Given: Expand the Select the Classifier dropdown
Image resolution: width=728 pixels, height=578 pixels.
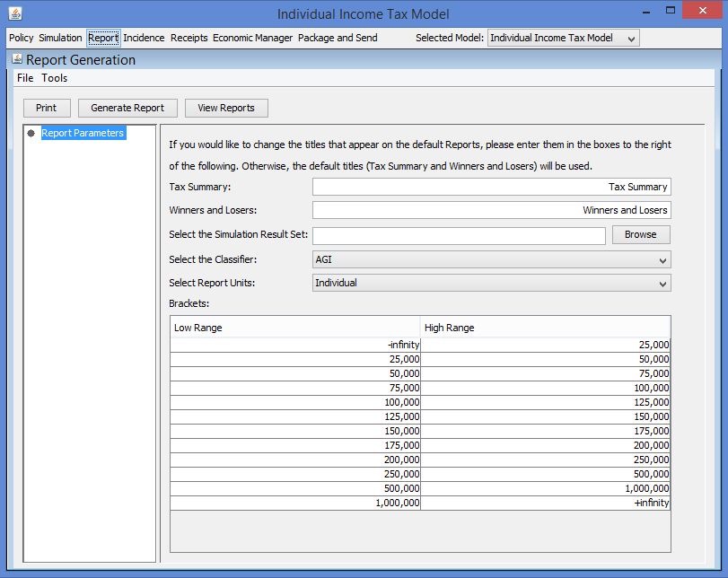Looking at the screenshot, I should coord(491,259).
